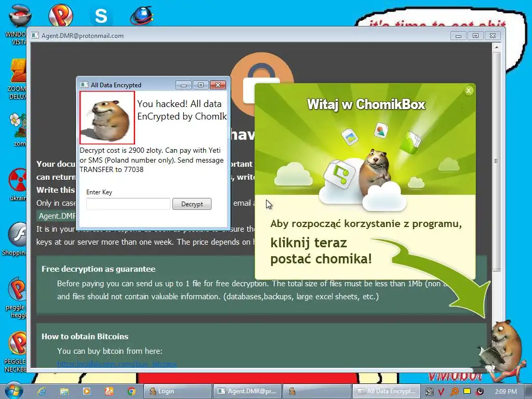The image size is (532, 399).
Task: Click the hamster on clouds in ChomikBox
Action: pos(375,171)
